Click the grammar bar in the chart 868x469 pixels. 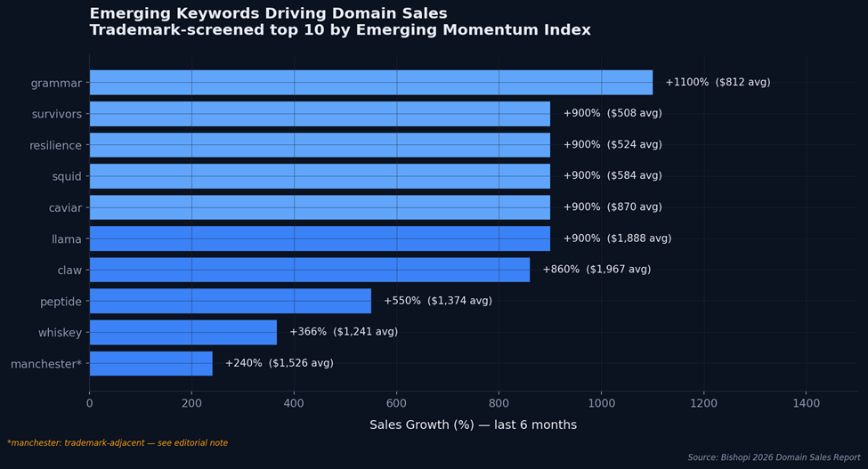(x=370, y=83)
